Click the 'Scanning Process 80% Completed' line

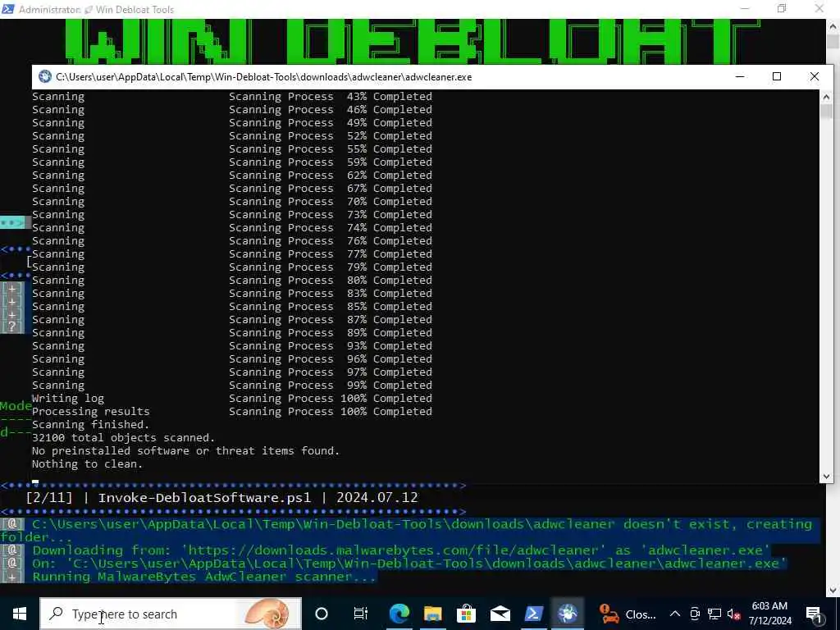(331, 281)
